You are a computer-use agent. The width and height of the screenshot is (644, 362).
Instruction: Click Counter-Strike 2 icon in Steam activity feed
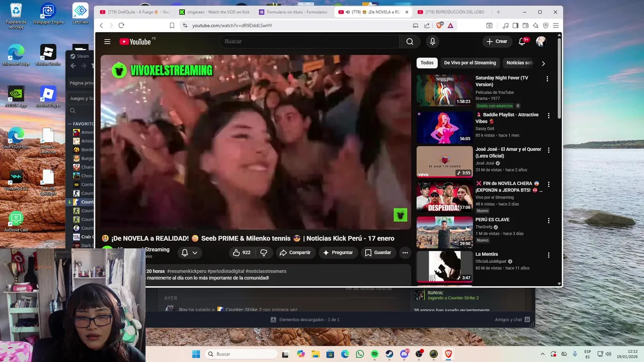tap(220, 310)
